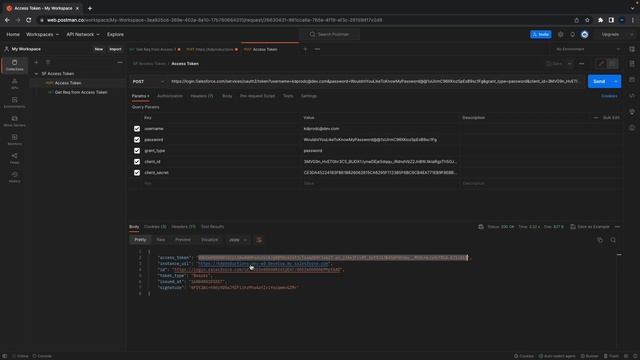Select Get Req from Access Token request
Screen dimensions: 640x360
pos(81,93)
